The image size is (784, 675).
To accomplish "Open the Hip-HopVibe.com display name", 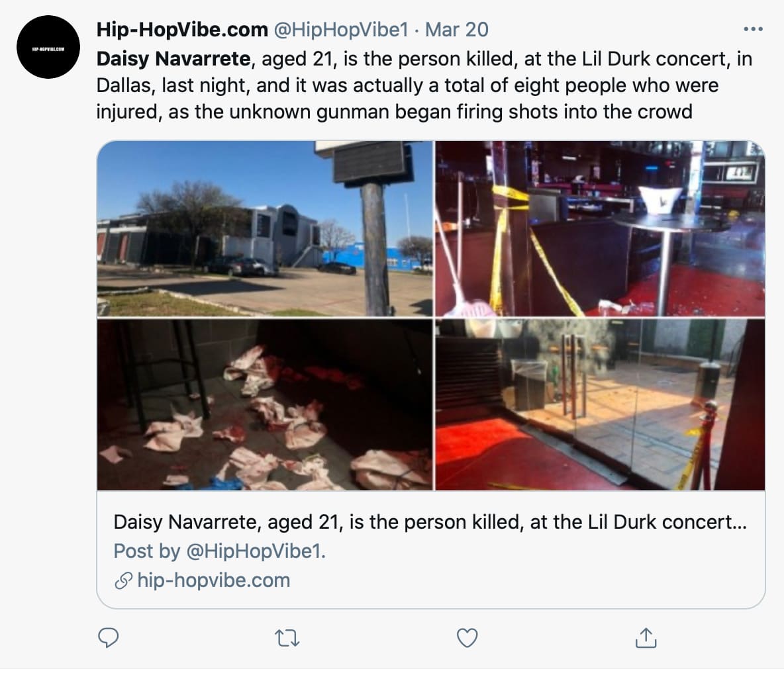I will [x=182, y=30].
